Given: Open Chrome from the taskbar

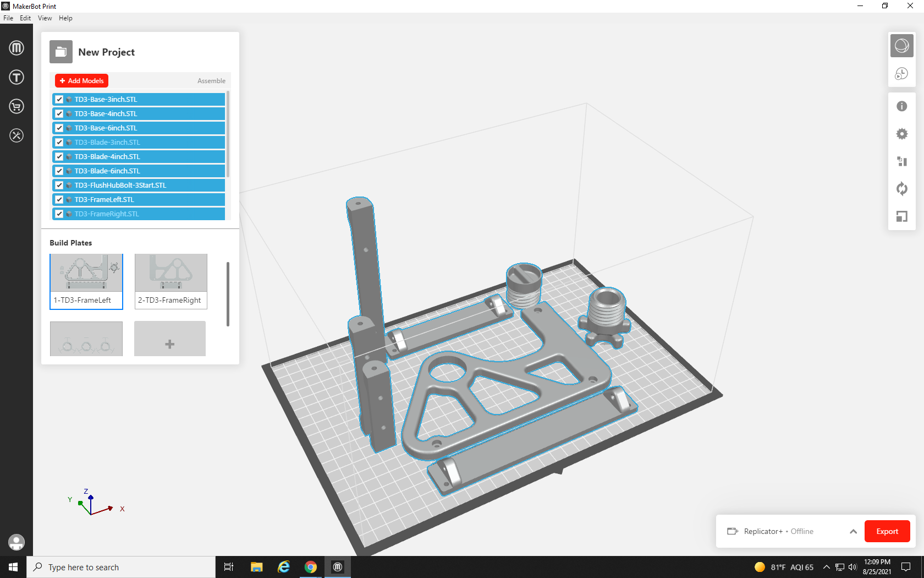Looking at the screenshot, I should [311, 567].
